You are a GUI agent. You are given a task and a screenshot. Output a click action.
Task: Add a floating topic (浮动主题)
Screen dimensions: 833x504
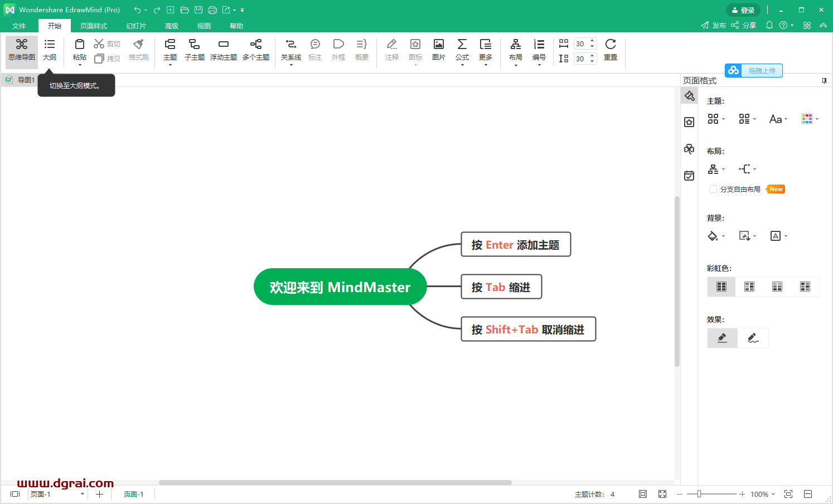tap(223, 49)
